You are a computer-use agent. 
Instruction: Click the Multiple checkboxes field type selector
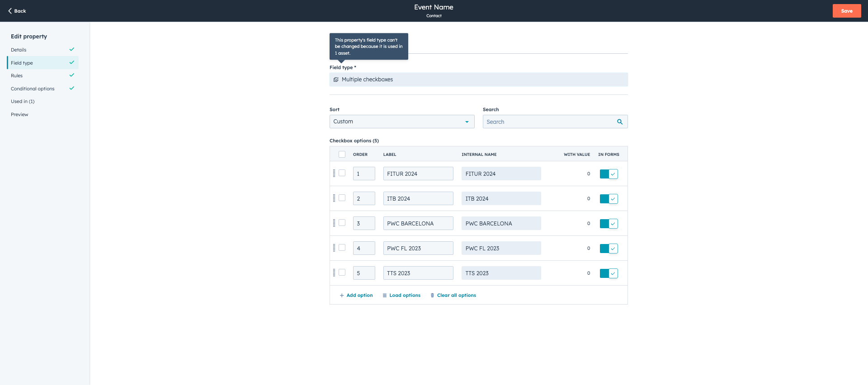(x=478, y=80)
